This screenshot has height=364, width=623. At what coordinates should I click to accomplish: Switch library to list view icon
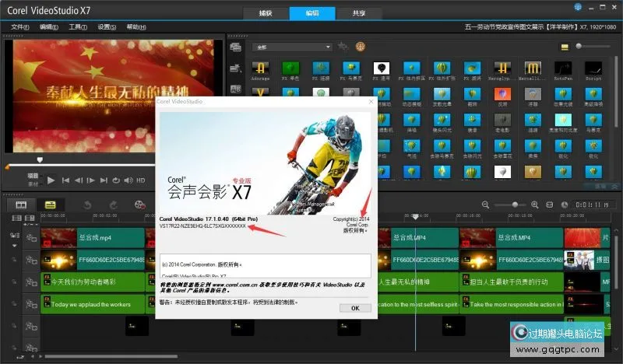565,47
